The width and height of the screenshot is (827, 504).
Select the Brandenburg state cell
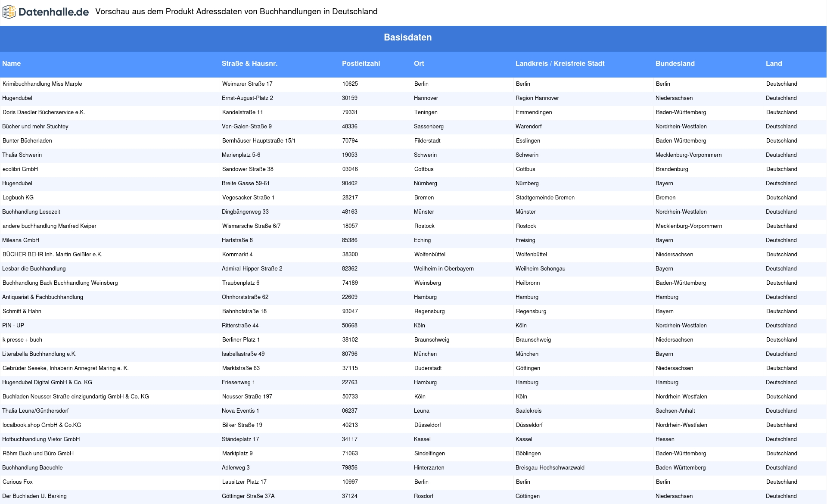tap(672, 169)
